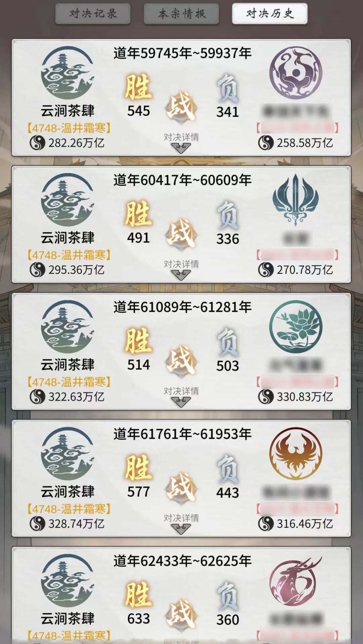Open the 道年62433年~62625年 match card

(x=182, y=595)
